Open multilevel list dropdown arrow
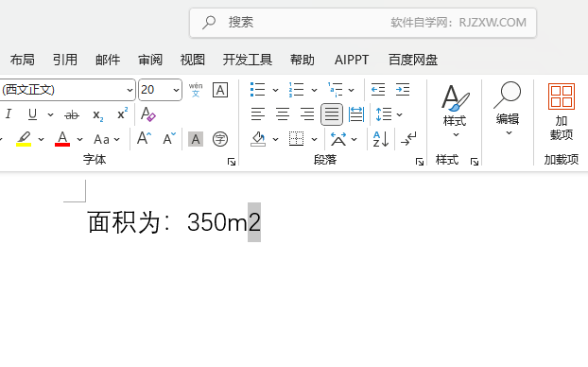588x367 pixels. [351, 90]
